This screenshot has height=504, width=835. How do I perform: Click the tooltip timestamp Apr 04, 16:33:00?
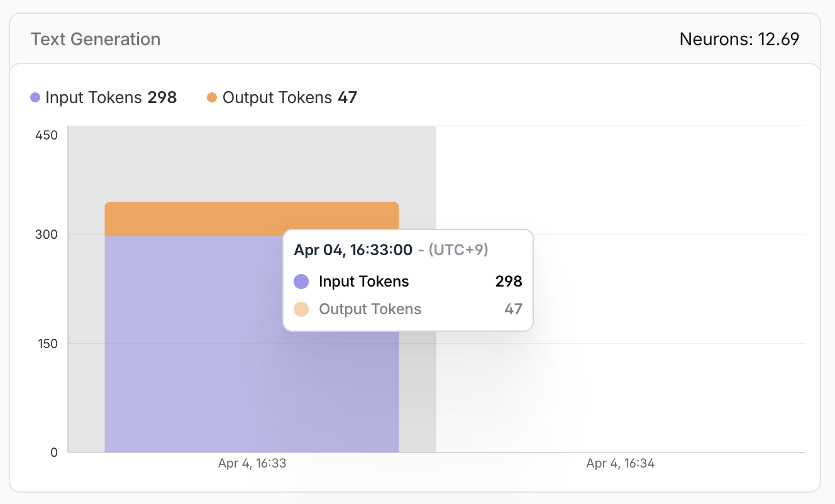click(353, 250)
